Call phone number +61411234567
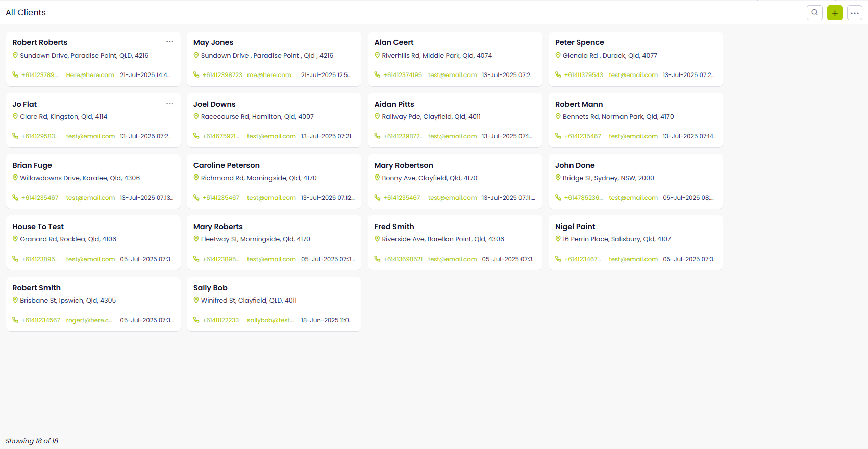Screen dimensions: 868x449 (x=41, y=320)
